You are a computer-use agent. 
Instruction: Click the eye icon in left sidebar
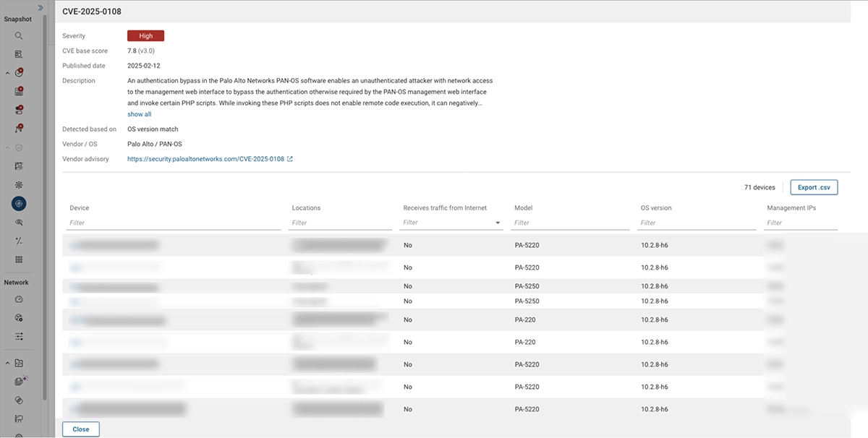tap(19, 223)
